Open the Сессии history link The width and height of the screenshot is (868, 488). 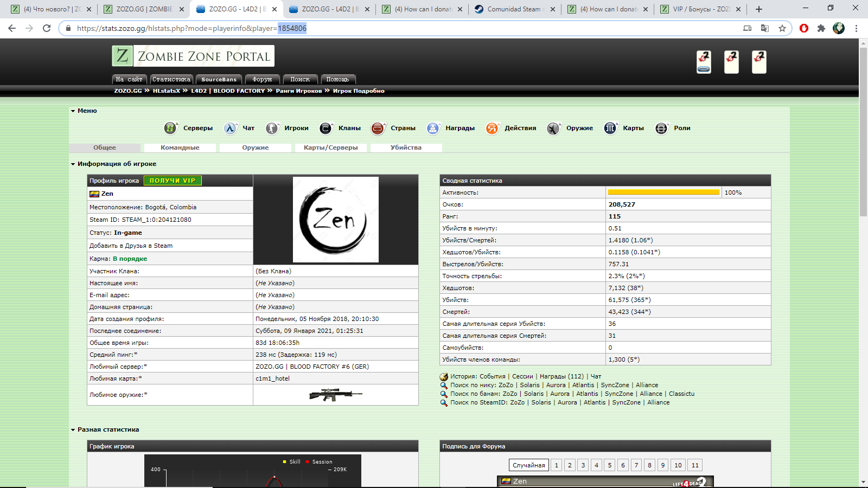523,376
